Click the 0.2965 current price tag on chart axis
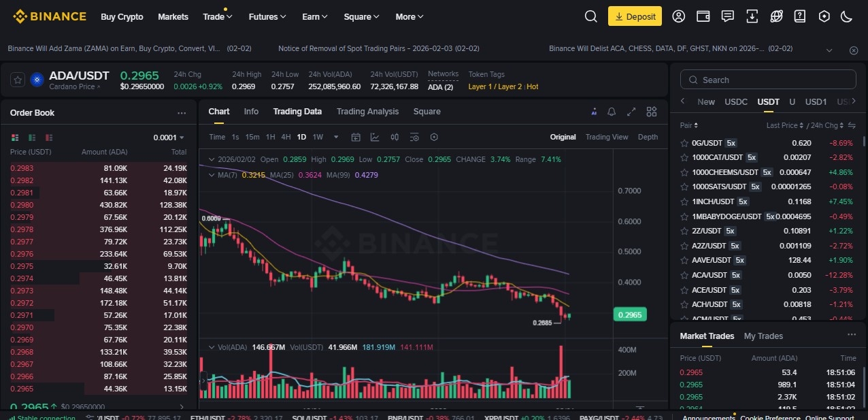The height and width of the screenshot is (420, 868). pyautogui.click(x=630, y=314)
